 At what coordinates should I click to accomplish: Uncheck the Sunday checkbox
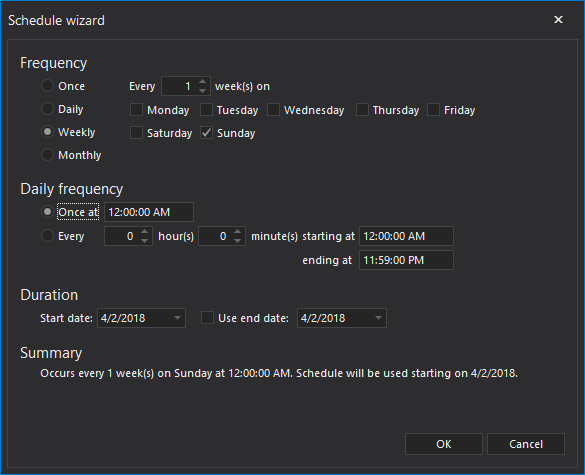206,133
